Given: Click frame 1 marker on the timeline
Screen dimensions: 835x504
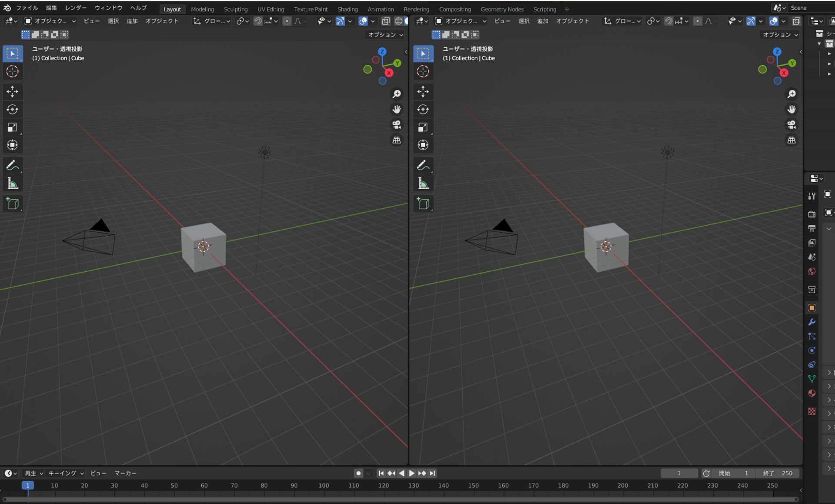Looking at the screenshot, I should 28,485.
